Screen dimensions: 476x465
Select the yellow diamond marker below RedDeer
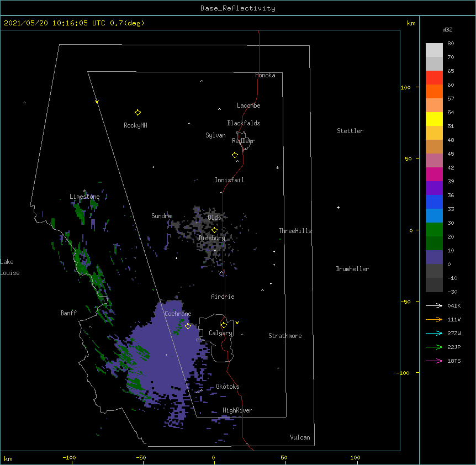235,155
